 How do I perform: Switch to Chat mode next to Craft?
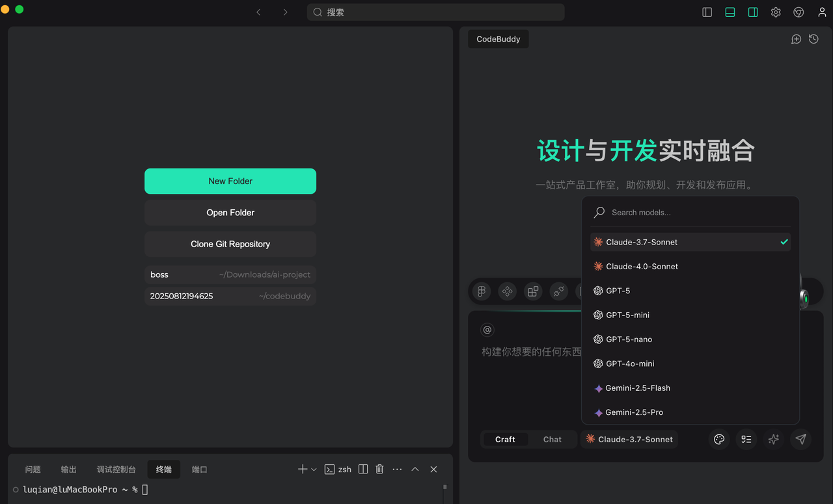tap(552, 440)
